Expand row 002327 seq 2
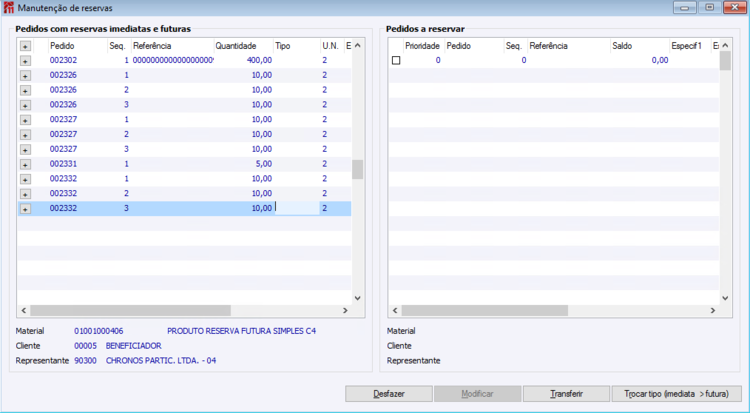This screenshot has width=750, height=413. [x=25, y=135]
